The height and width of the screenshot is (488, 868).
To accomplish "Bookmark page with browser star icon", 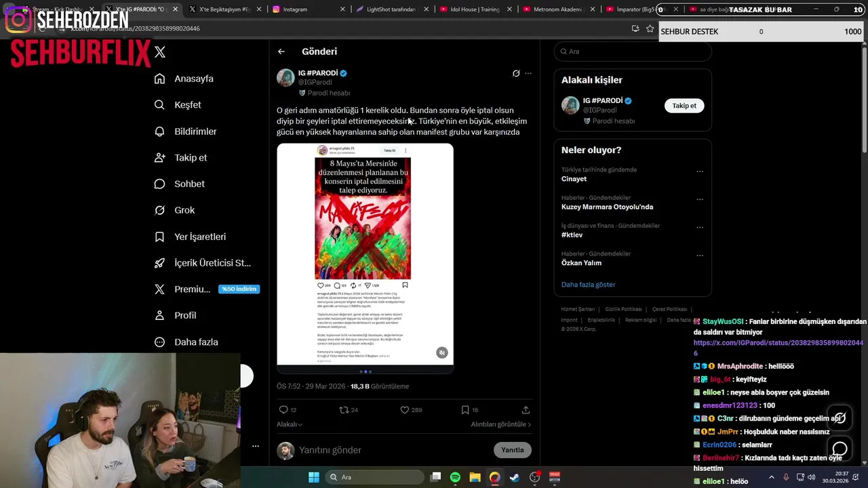I will pyautogui.click(x=650, y=28).
